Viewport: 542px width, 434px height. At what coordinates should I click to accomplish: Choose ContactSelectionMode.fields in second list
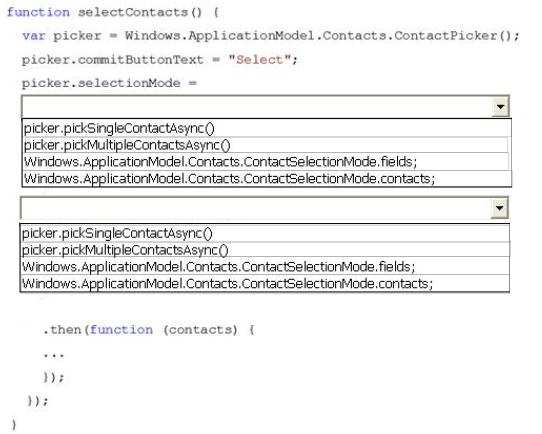point(265,267)
